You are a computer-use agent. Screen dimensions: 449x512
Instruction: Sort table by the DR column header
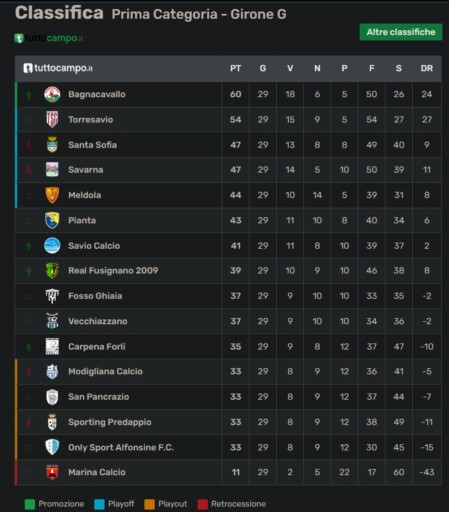point(427,68)
